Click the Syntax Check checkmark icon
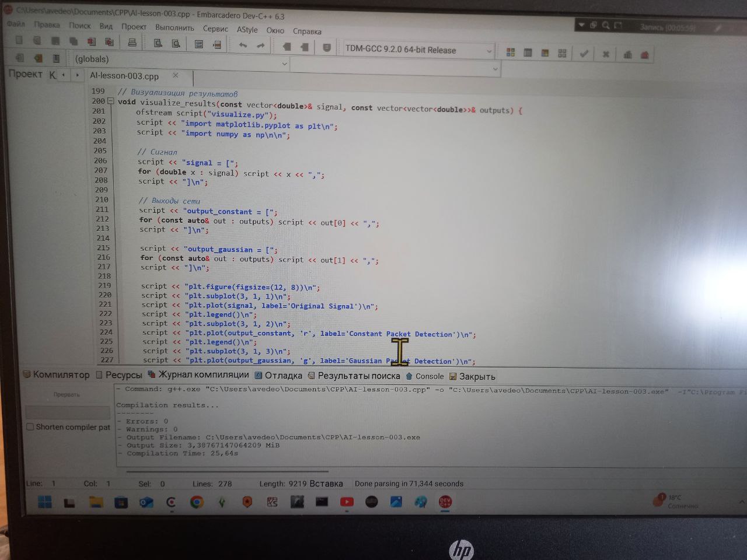The width and height of the screenshot is (747, 560). coord(584,54)
